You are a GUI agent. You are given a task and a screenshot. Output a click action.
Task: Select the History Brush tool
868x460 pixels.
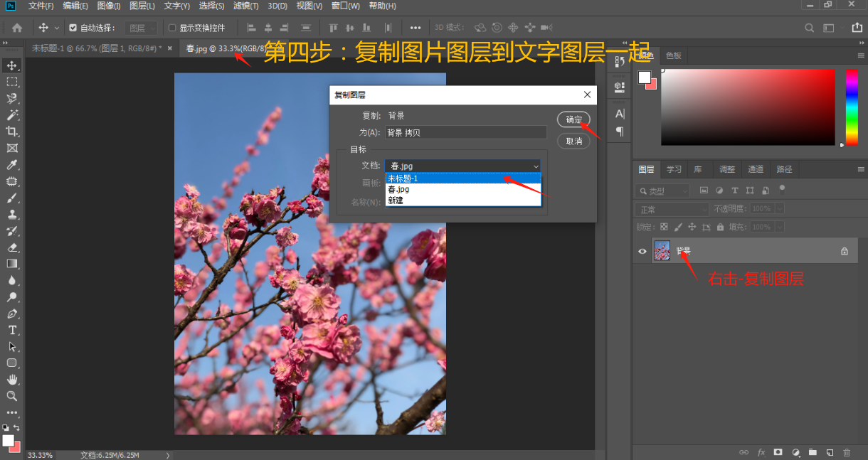click(x=12, y=231)
